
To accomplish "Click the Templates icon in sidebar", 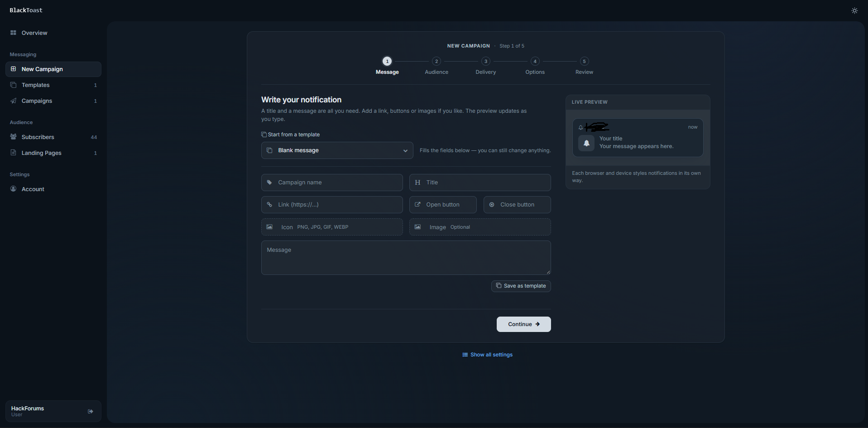I will click(x=13, y=85).
